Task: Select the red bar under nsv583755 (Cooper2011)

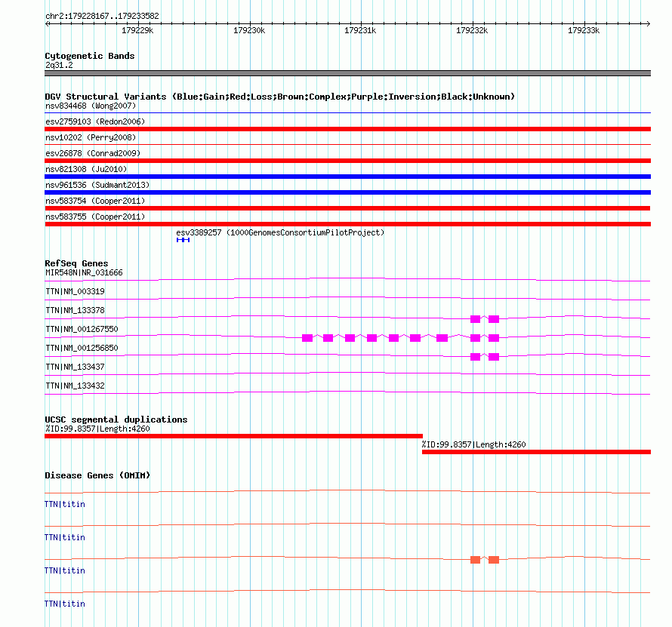Action: (x=347, y=224)
